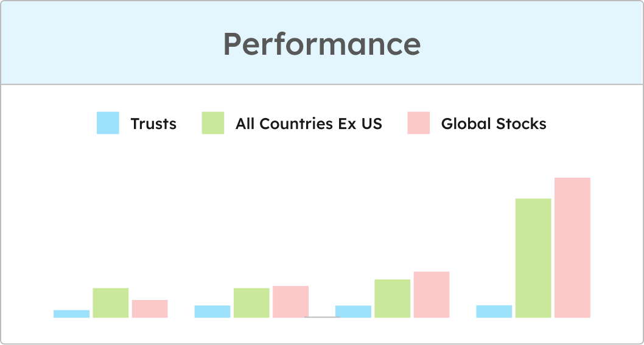Select the green bar in the third group

(393, 298)
